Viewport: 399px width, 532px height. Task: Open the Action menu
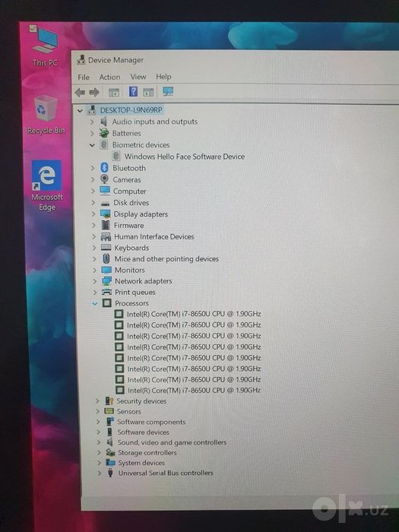pos(109,77)
